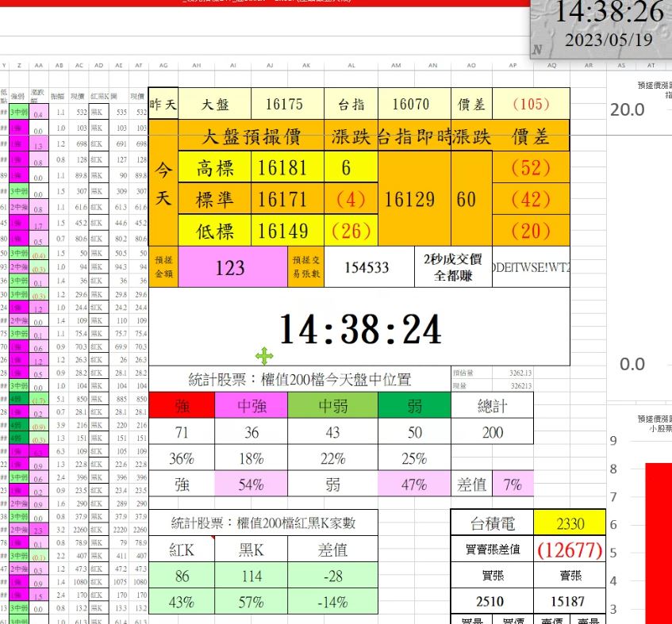This screenshot has width=672, height=624.
Task: Select the yellow 2330 cell
Action: click(570, 523)
